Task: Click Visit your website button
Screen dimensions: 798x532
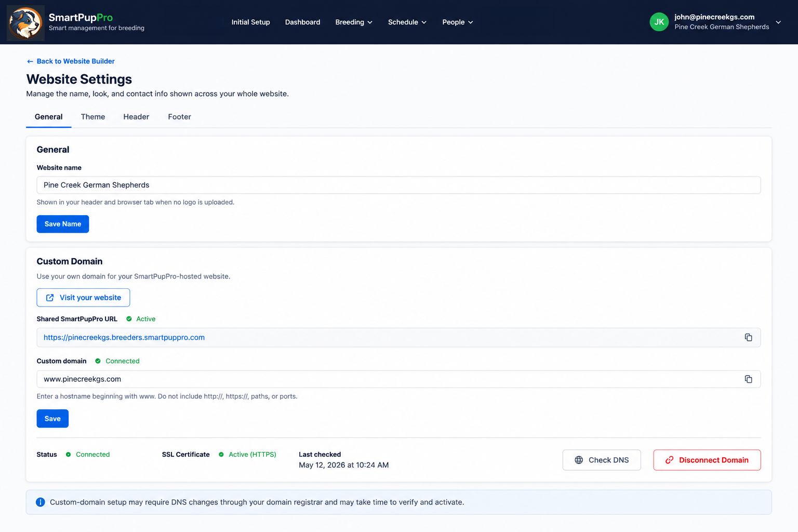Action: (x=83, y=298)
